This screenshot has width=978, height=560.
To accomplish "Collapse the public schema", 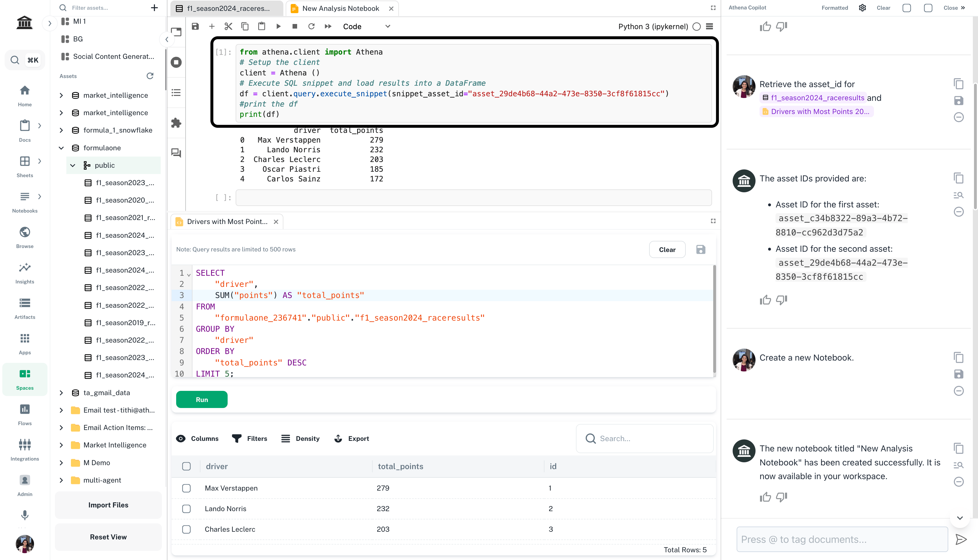I will click(x=73, y=165).
